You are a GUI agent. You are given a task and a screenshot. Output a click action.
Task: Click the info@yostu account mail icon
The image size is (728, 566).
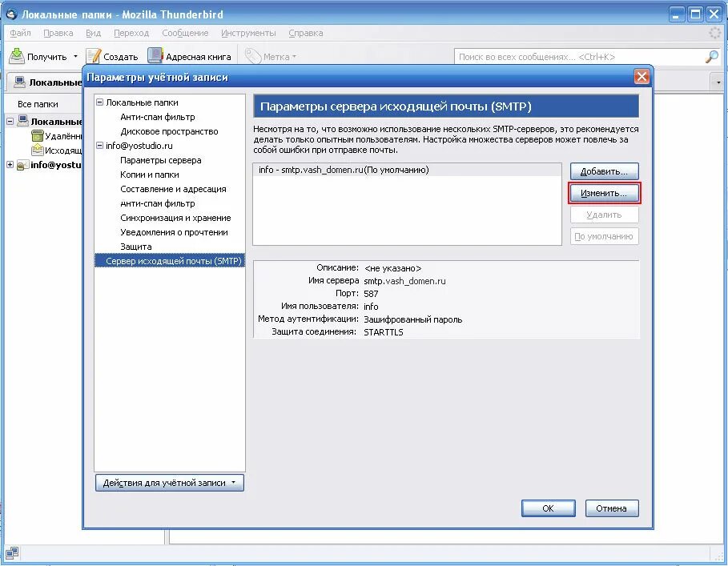click(x=22, y=165)
